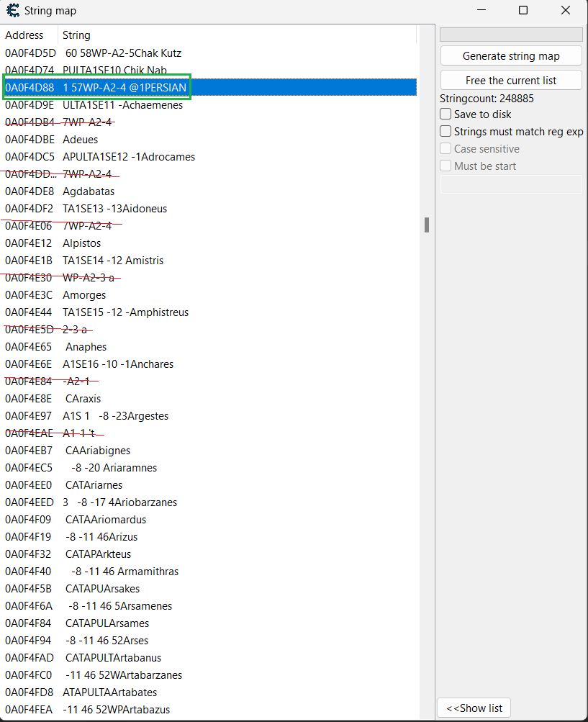Select the CATAPULArsames string row
This screenshot has height=722, width=588.
click(209, 623)
